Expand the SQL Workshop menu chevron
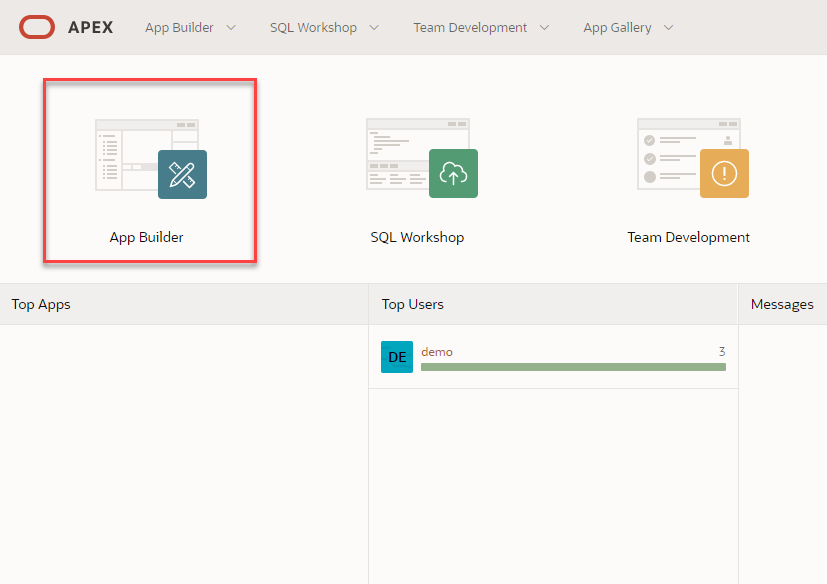Image resolution: width=827 pixels, height=584 pixels. [x=374, y=27]
